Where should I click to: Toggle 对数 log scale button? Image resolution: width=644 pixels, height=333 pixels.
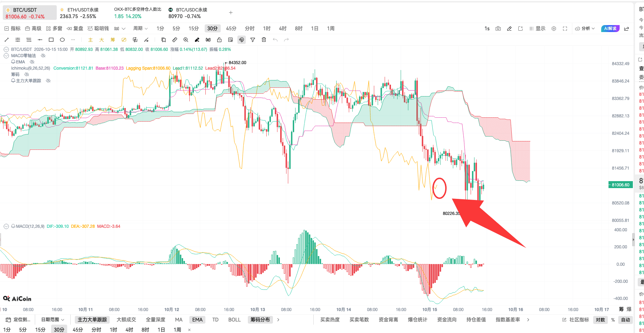click(x=600, y=320)
